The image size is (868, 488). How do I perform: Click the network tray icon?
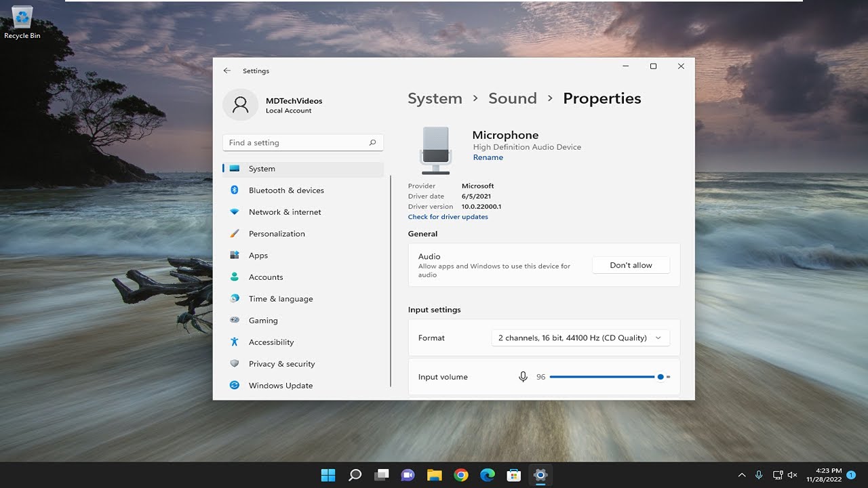click(x=778, y=475)
